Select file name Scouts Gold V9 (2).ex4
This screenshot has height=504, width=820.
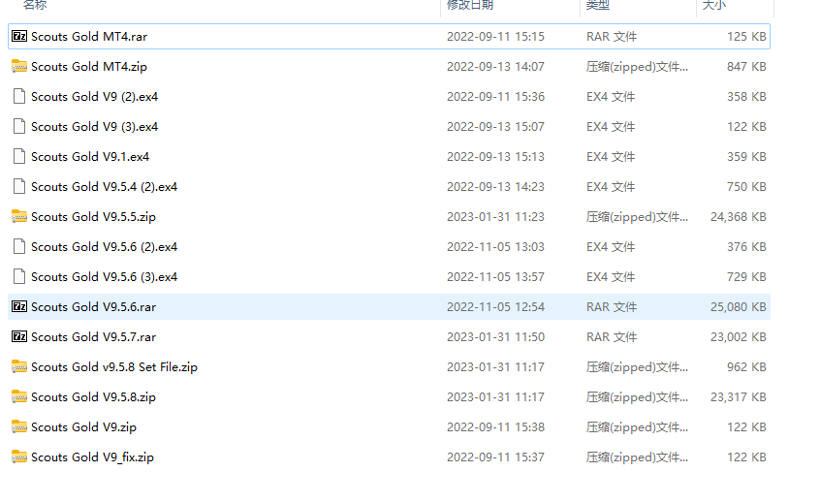pos(94,97)
